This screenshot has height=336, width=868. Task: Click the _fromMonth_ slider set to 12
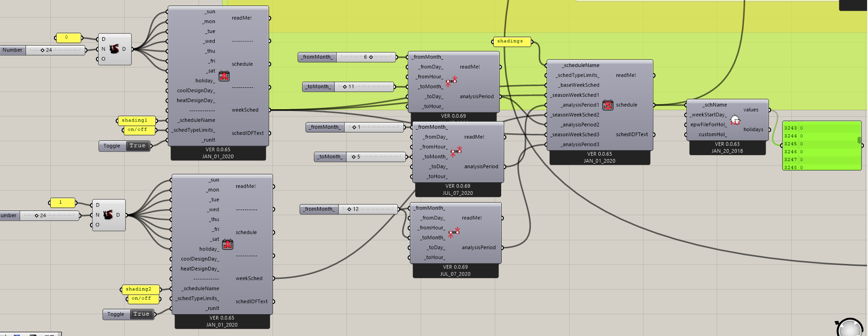click(x=349, y=209)
